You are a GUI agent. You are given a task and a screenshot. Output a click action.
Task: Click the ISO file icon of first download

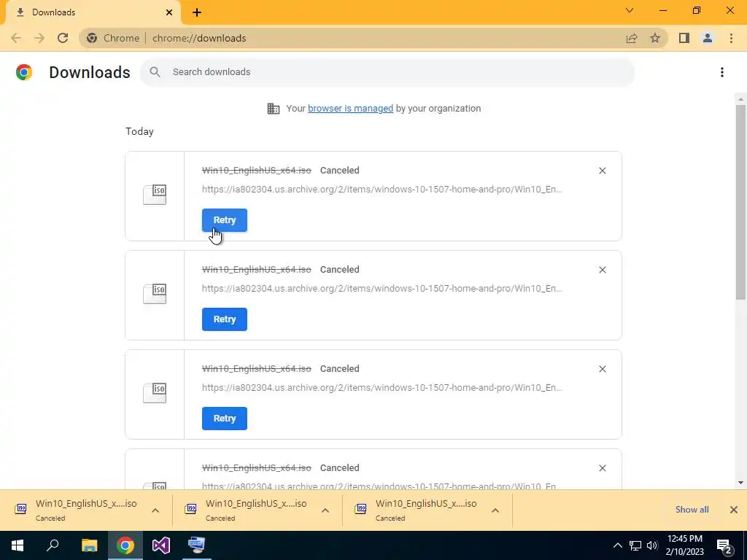tap(155, 195)
